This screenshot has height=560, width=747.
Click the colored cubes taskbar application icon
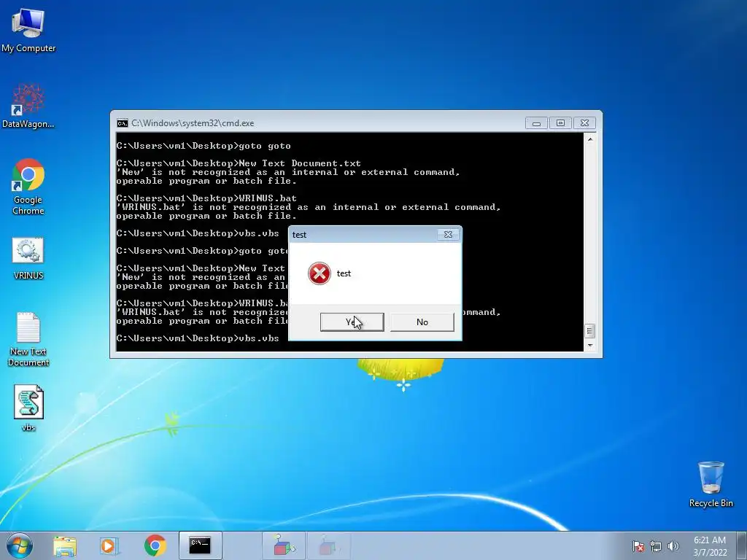(285, 545)
